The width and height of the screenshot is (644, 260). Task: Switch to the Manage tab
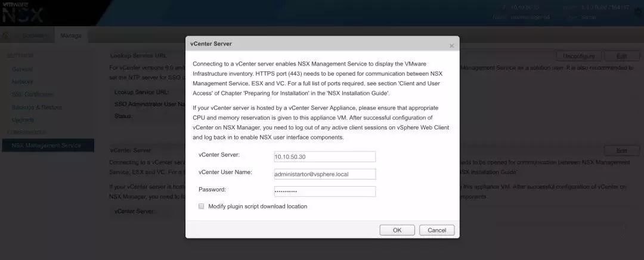[70, 36]
